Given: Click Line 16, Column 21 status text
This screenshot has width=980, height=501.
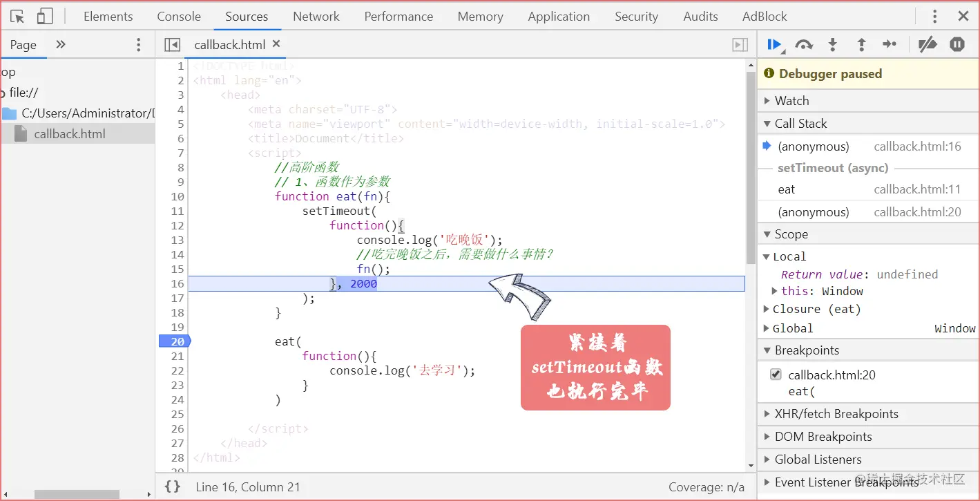Looking at the screenshot, I should pyautogui.click(x=248, y=487).
